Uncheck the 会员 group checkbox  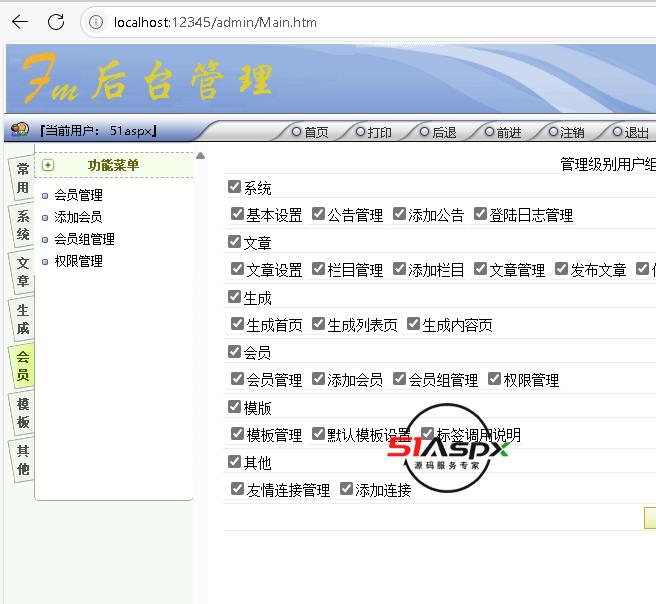pyautogui.click(x=234, y=351)
